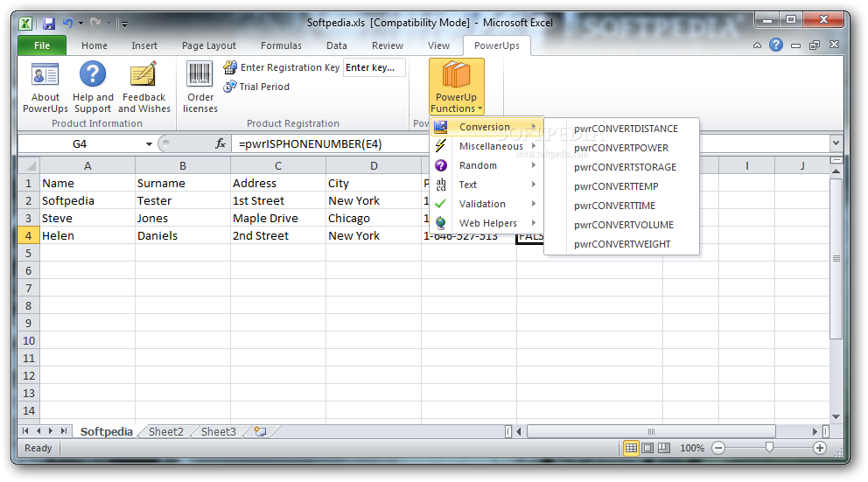Viewport: 868px width, 482px height.
Task: Choose pwrCONVERTPOWER function
Action: 621,149
